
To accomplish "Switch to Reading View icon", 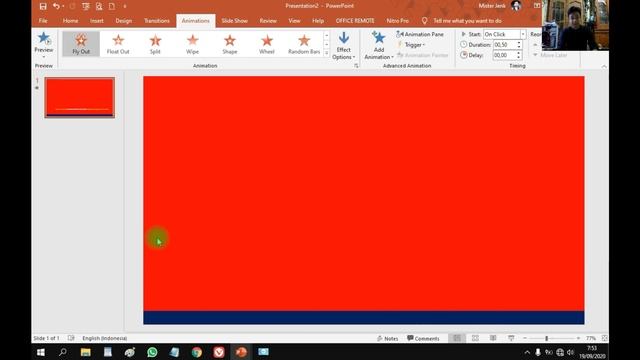I will click(493, 338).
